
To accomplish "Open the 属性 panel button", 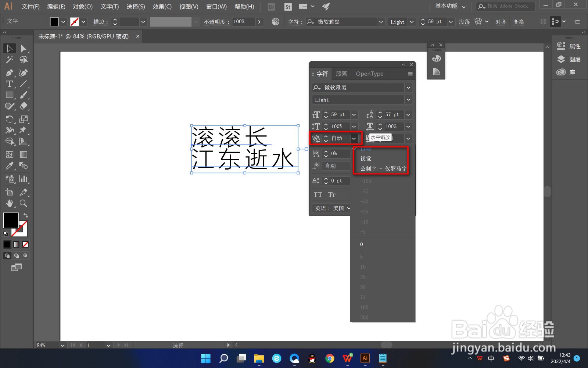I will pos(569,46).
